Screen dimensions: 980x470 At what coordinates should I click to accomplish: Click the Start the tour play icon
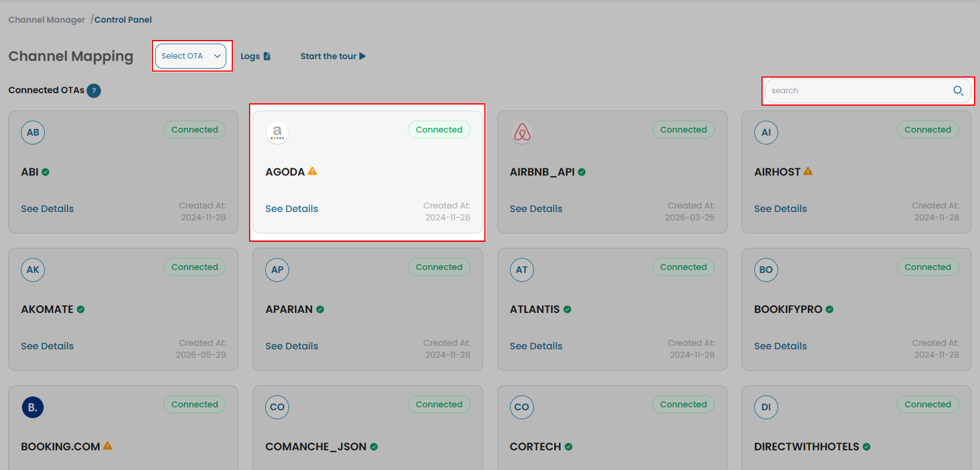(362, 56)
